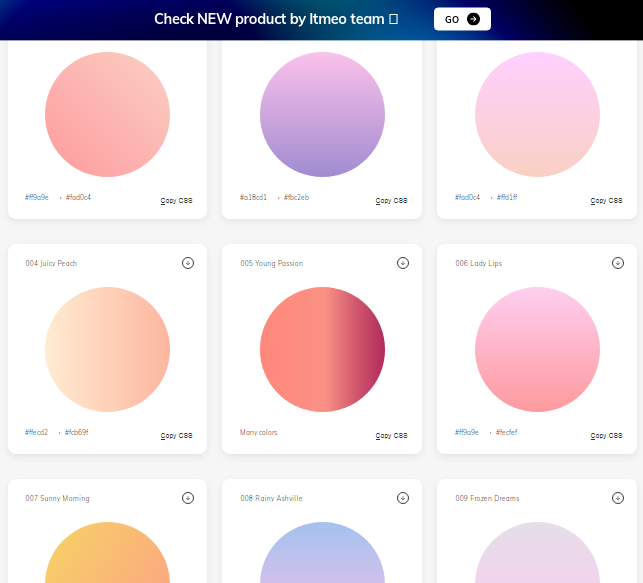
Task: Click hex code #ffecd2 under Juicy Peach
Action: [x=37, y=433]
